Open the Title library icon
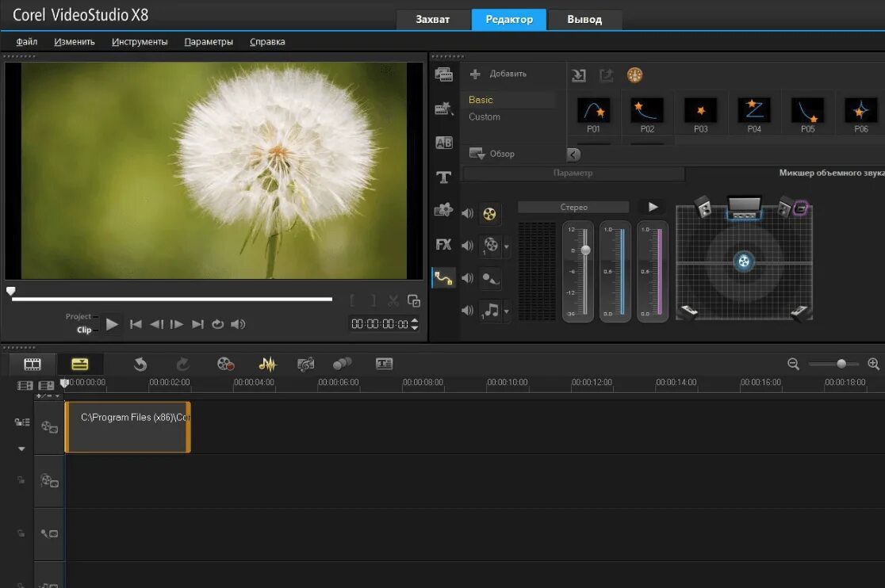Image resolution: width=885 pixels, height=588 pixels. [x=444, y=178]
